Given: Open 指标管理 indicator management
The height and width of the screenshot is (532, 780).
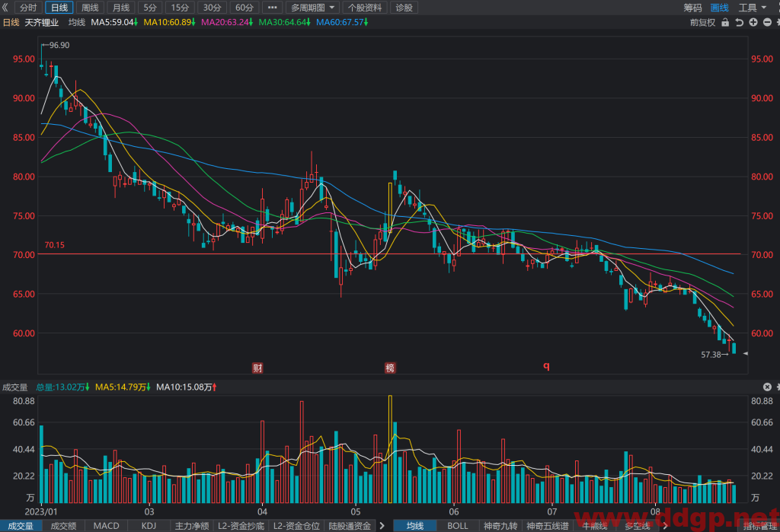Looking at the screenshot, I should 761,526.
